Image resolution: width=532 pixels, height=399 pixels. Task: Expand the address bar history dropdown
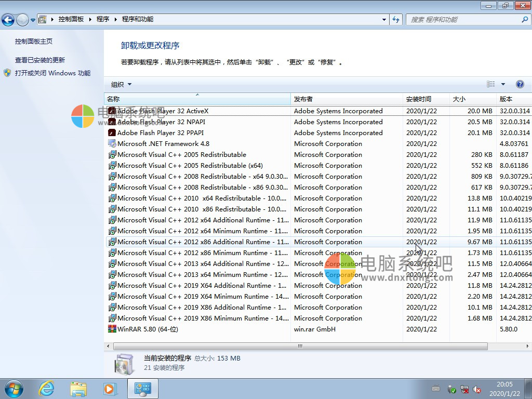pyautogui.click(x=384, y=19)
